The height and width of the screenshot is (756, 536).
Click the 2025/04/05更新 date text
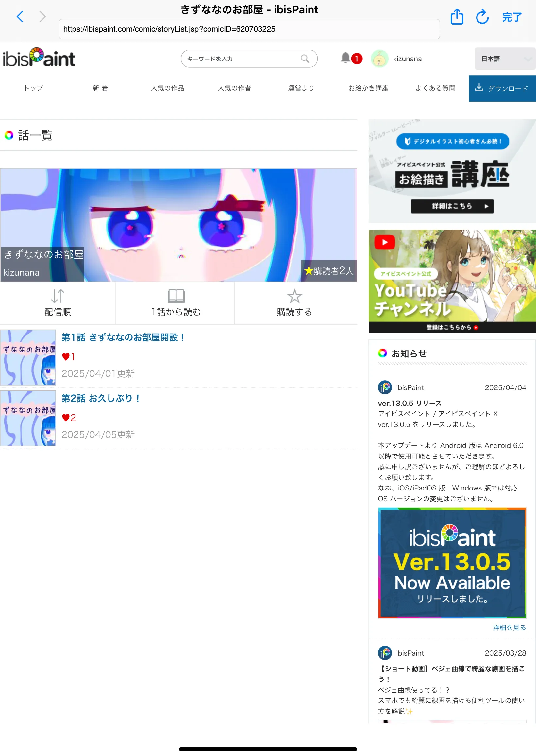[x=98, y=435]
